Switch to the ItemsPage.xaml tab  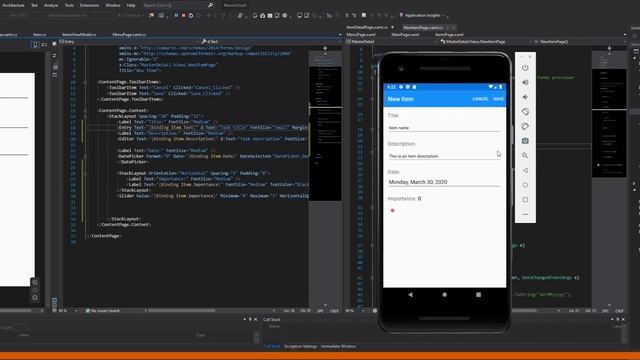pos(449,35)
